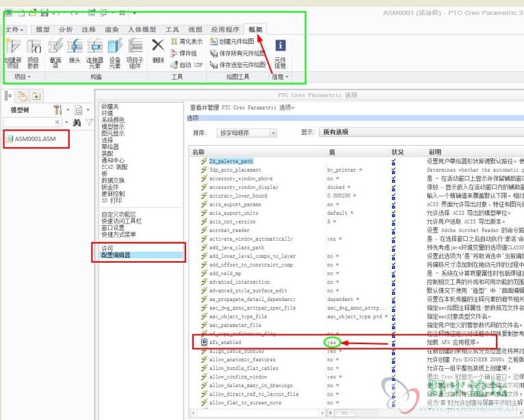Select Favorites (收藏夹) in options list
524x420 pixels.
tap(110, 107)
